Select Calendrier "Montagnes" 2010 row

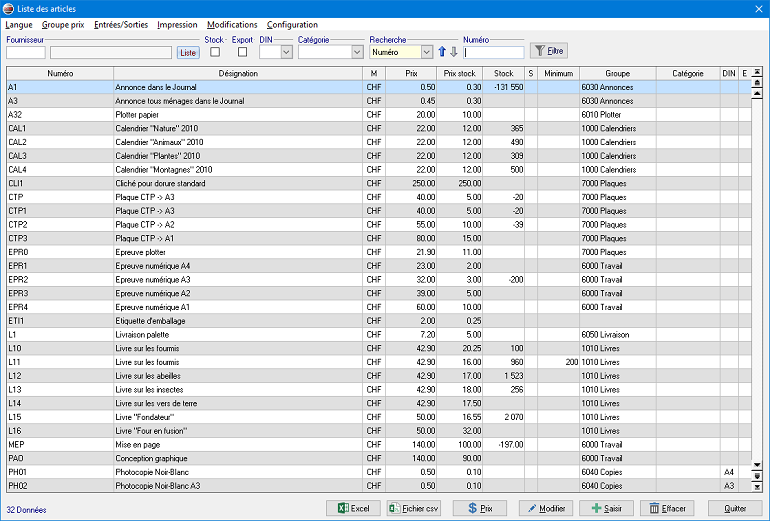click(379, 169)
